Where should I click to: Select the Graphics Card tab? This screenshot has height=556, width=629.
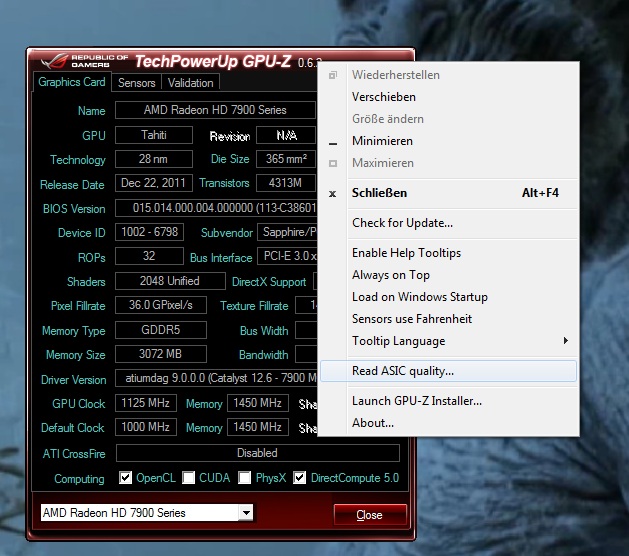pyautogui.click(x=72, y=82)
